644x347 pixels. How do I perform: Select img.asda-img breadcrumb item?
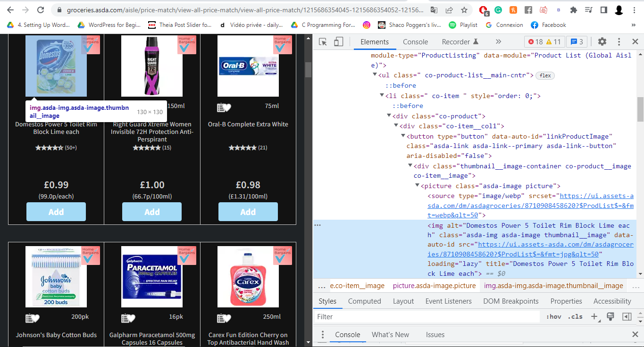(x=553, y=286)
